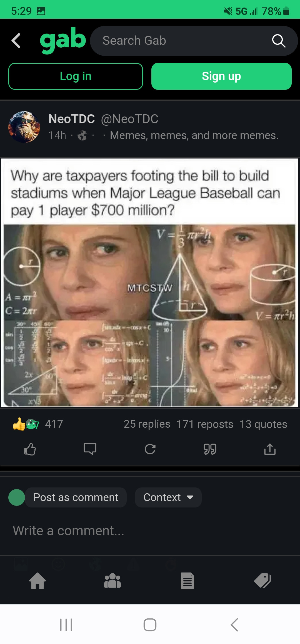Share the post with upload icon

pyautogui.click(x=270, y=449)
